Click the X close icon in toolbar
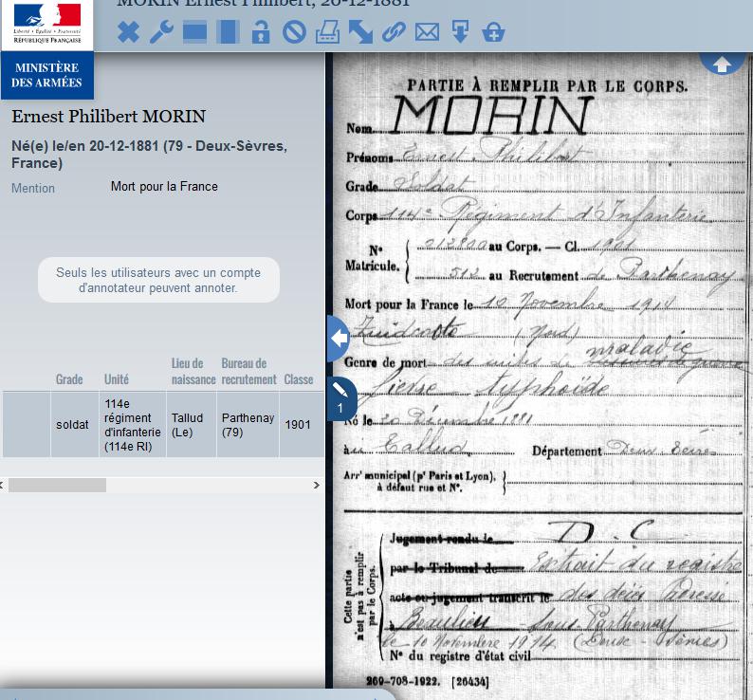This screenshot has width=753, height=700. (x=128, y=32)
